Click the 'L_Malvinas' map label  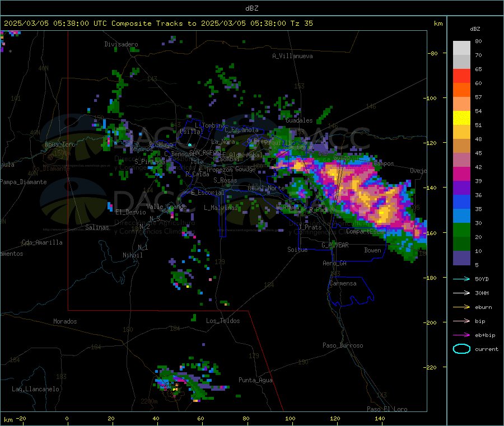(x=221, y=208)
